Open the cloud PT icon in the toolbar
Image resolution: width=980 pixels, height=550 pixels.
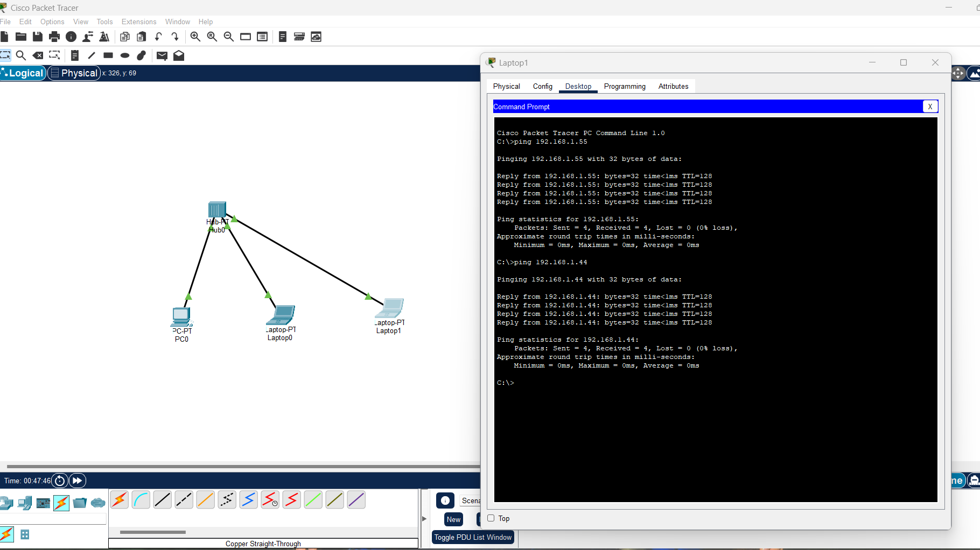[x=316, y=37]
